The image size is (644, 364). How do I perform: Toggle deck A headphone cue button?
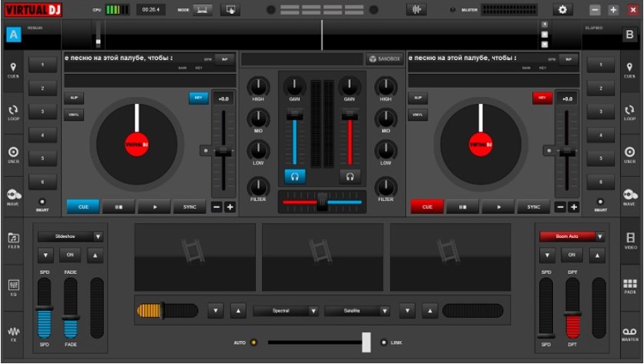point(295,177)
